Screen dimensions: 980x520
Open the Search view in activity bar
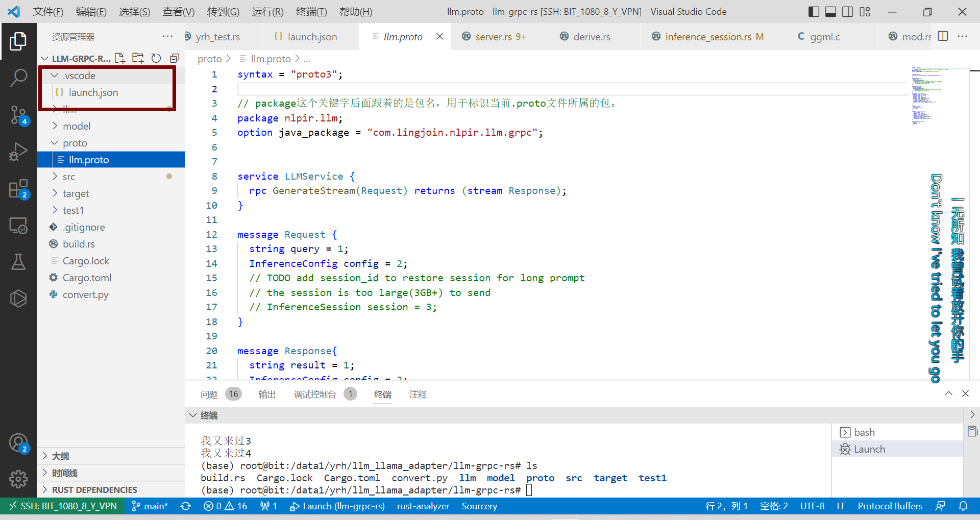pyautogui.click(x=18, y=78)
